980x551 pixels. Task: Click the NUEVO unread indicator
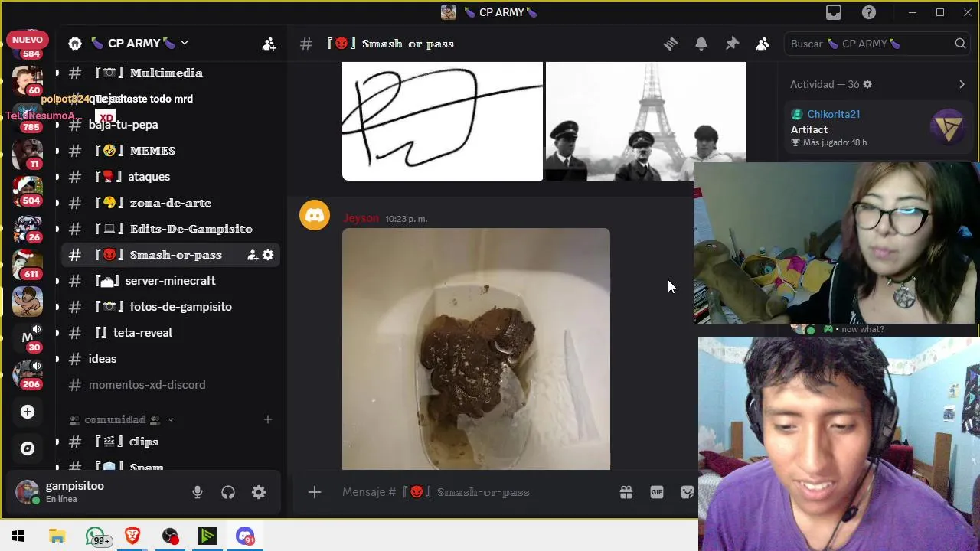[28, 39]
